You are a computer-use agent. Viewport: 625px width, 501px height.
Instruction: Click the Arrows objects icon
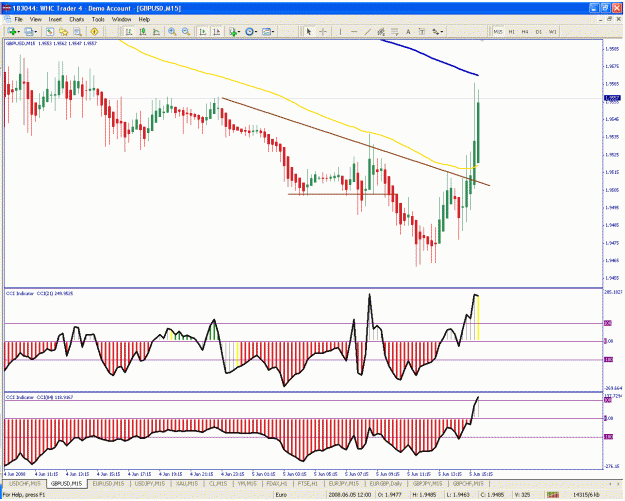435,31
